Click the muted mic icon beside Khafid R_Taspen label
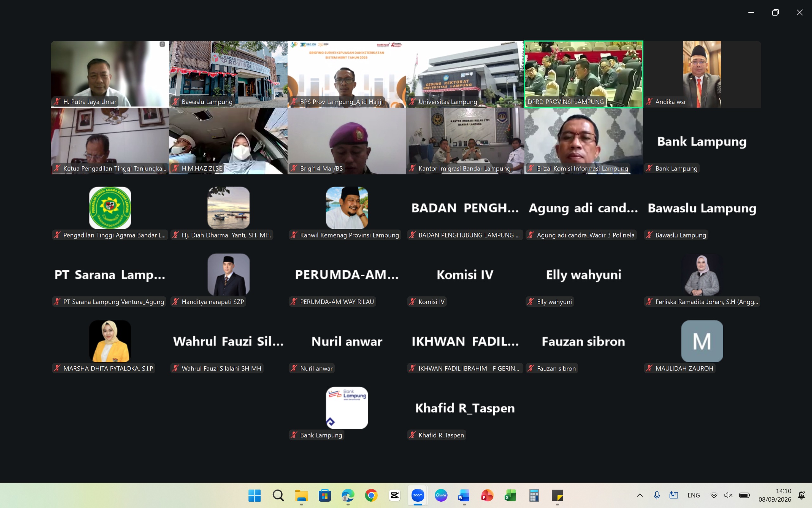The height and width of the screenshot is (508, 812). [412, 435]
